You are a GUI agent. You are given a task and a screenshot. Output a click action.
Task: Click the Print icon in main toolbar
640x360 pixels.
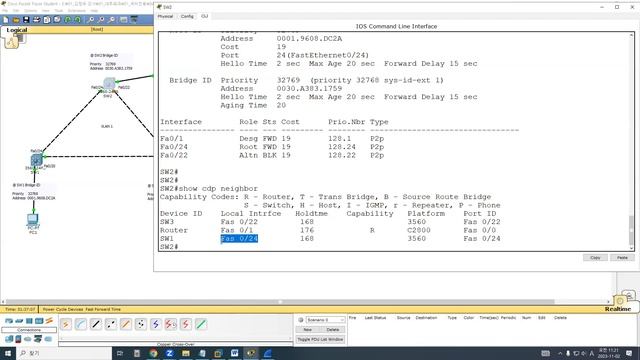point(36,20)
